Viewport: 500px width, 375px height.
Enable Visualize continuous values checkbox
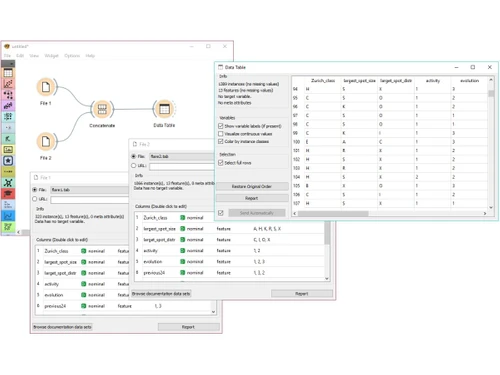pos(221,134)
